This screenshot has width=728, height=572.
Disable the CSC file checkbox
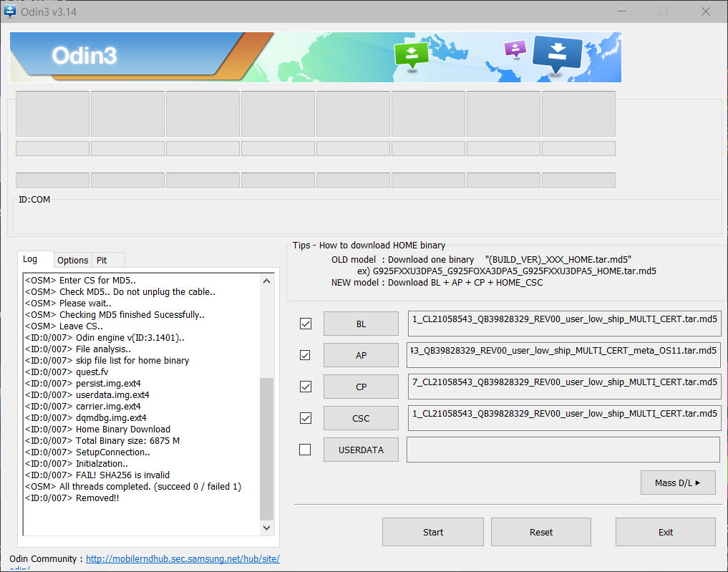[x=306, y=418]
